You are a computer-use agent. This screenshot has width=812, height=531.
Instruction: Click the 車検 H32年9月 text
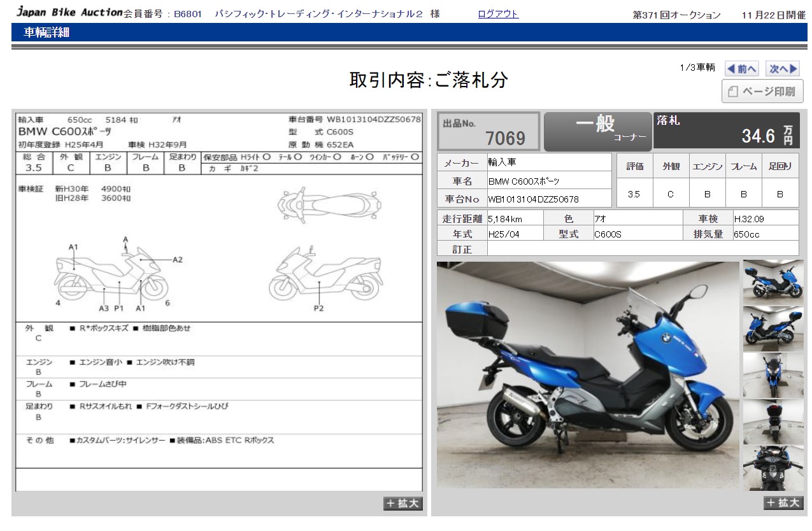(157, 145)
